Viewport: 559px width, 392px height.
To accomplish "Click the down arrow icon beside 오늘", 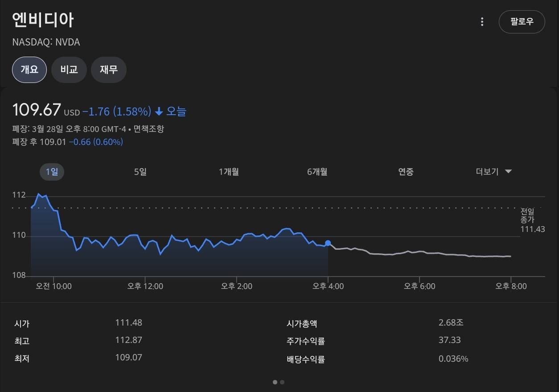I will coord(159,111).
